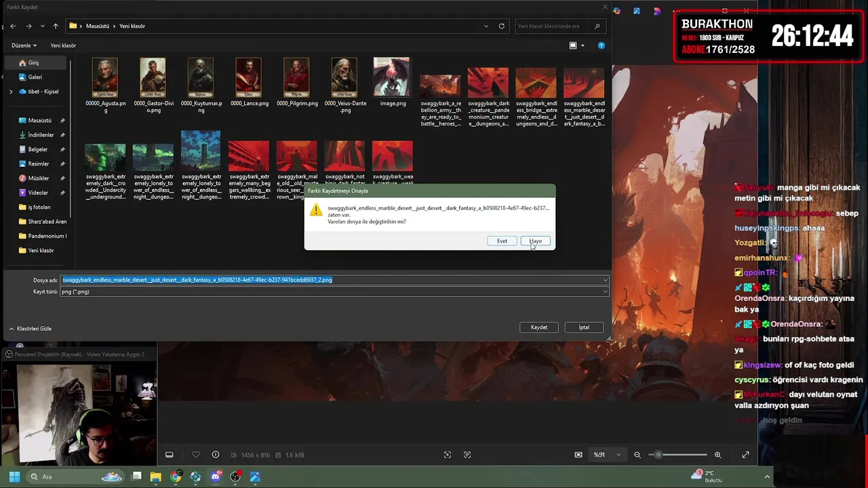868x488 pixels.
Task: Expand the address bar history dropdown
Action: 486,26
